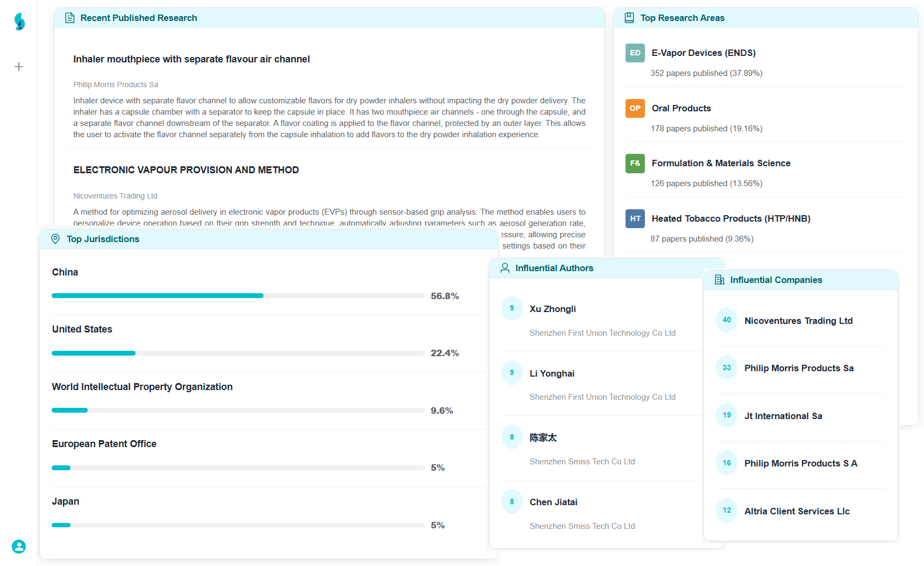Click the Top Research Areas bookmark icon

629,18
